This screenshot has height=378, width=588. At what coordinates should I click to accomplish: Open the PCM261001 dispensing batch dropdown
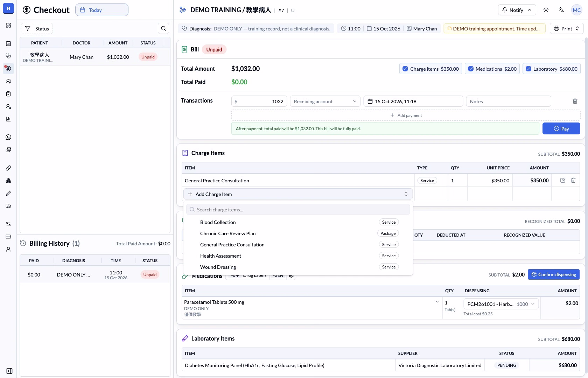click(x=501, y=304)
